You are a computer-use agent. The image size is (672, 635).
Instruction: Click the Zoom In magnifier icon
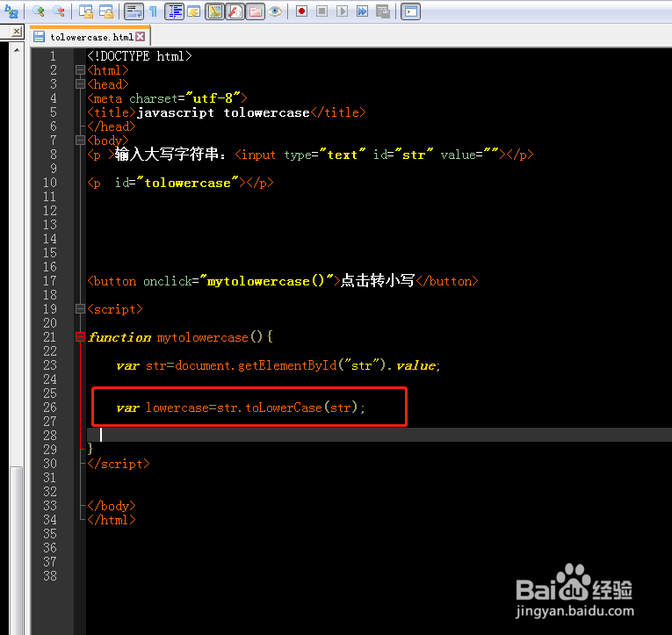[x=39, y=11]
